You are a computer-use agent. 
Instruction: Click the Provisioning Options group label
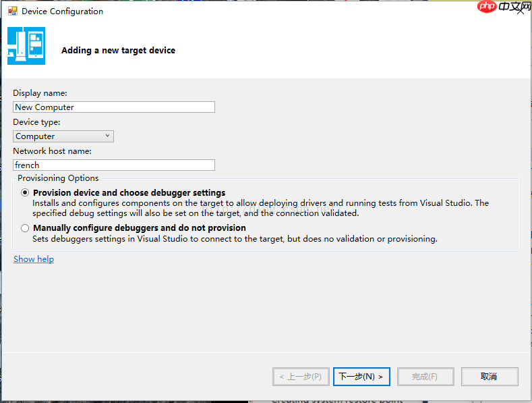tap(58, 178)
